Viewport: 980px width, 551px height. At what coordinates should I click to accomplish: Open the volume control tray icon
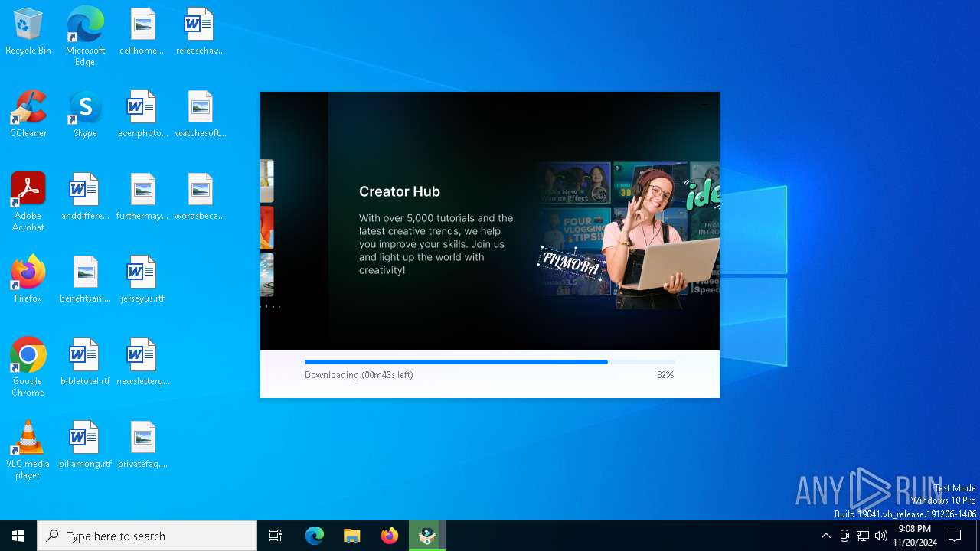click(881, 536)
